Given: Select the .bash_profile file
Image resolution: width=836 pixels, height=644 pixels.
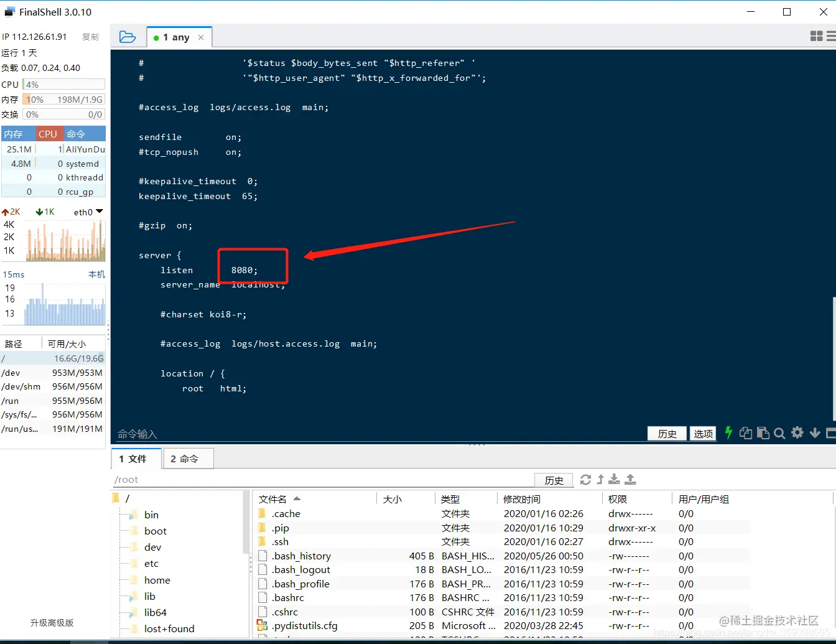Looking at the screenshot, I should pos(503,584).
